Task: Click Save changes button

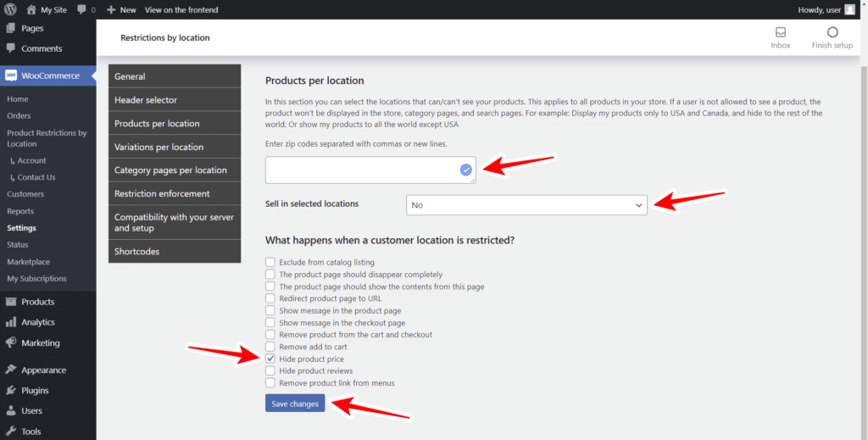Action: click(x=295, y=404)
